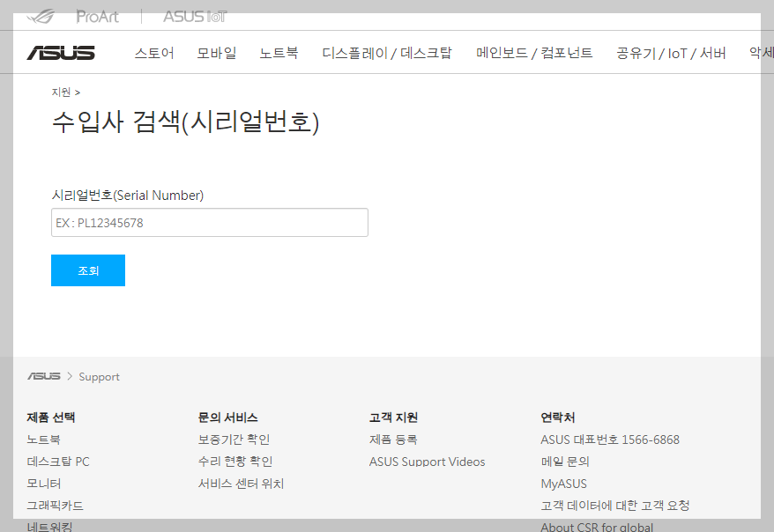Open the ProAt brand link

pyautogui.click(x=97, y=16)
